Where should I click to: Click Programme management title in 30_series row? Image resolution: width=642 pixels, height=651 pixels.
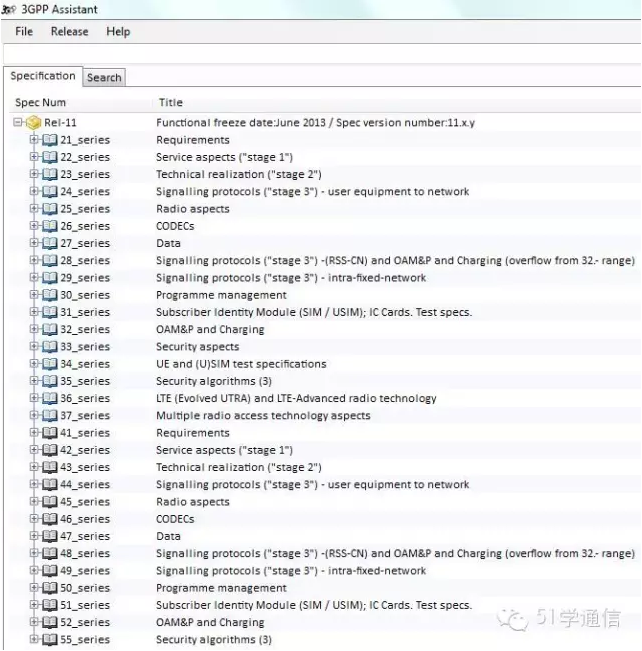click(221, 295)
